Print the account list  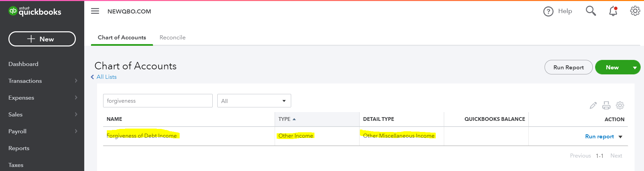tap(606, 105)
